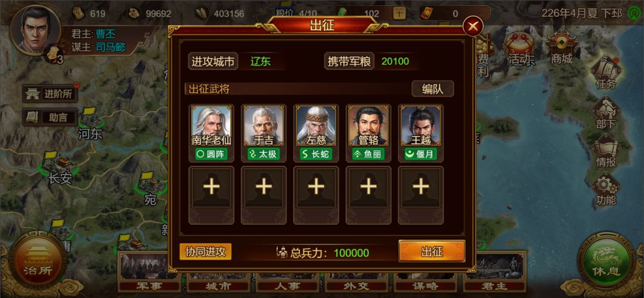Toggle 协同进攻 coordinated attack
Viewport: 644px width, 298px height.
point(205,252)
